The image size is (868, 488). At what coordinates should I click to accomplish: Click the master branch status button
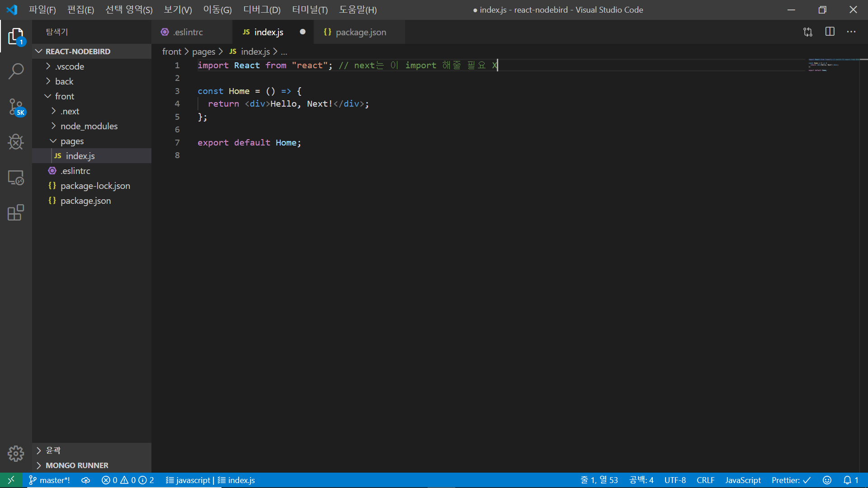49,480
